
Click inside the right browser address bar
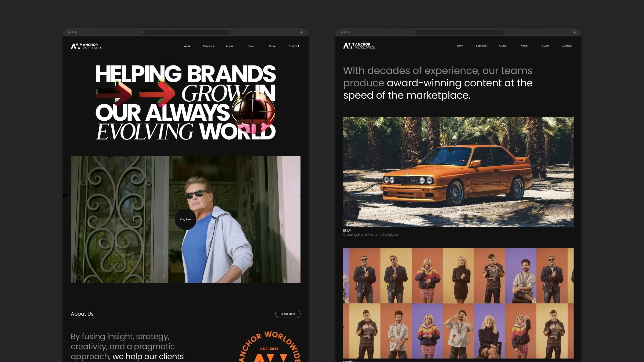pyautogui.click(x=459, y=32)
